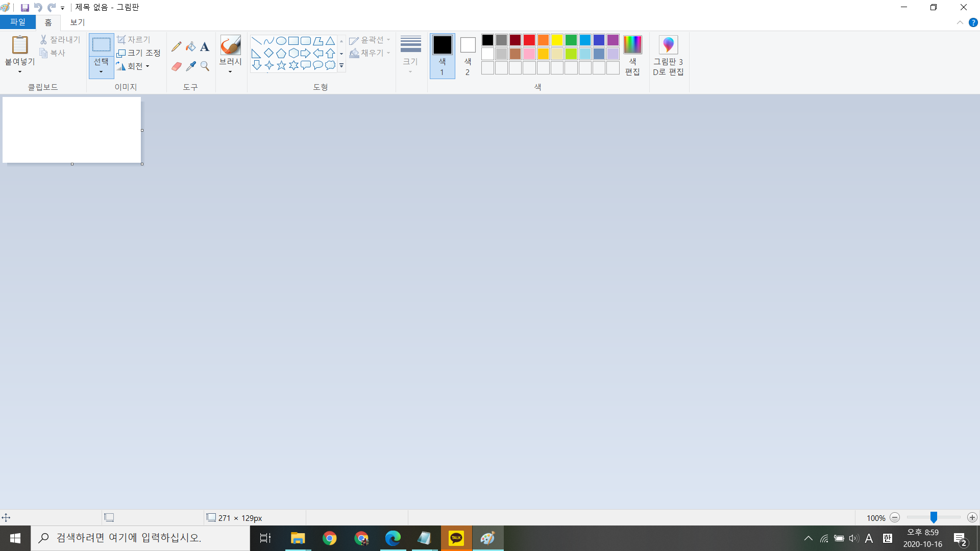Select the Text tool

point(205,47)
